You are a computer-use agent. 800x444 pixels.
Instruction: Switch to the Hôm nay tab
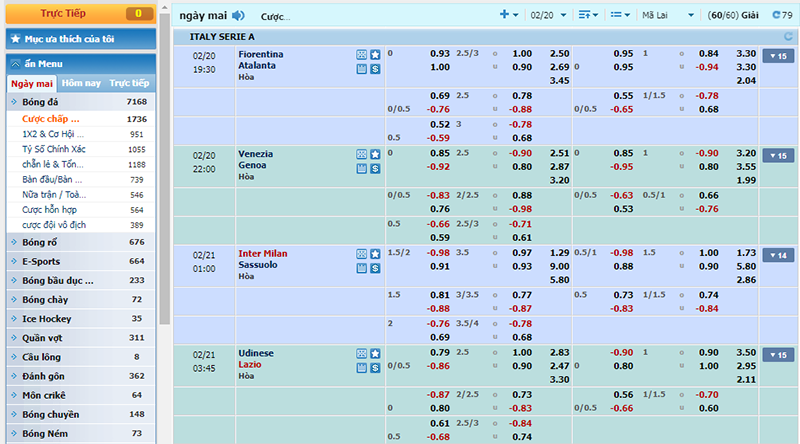pos(80,83)
